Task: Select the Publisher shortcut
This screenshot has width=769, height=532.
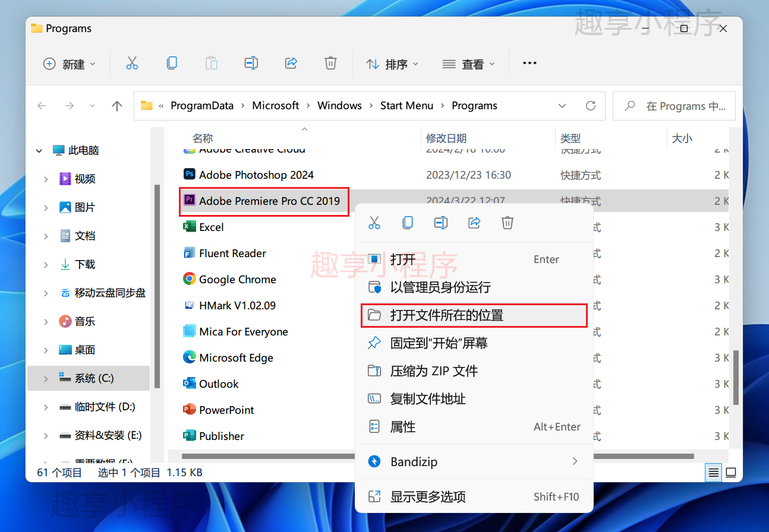Action: click(x=222, y=436)
